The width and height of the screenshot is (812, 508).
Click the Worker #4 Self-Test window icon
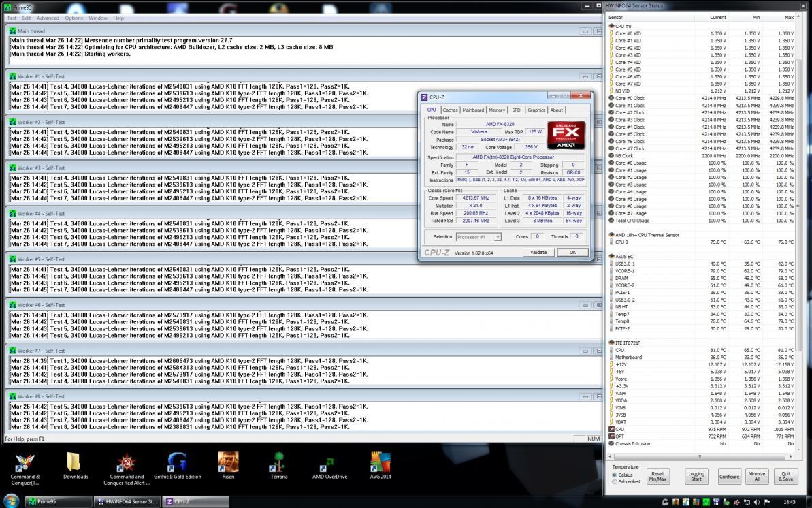point(12,213)
